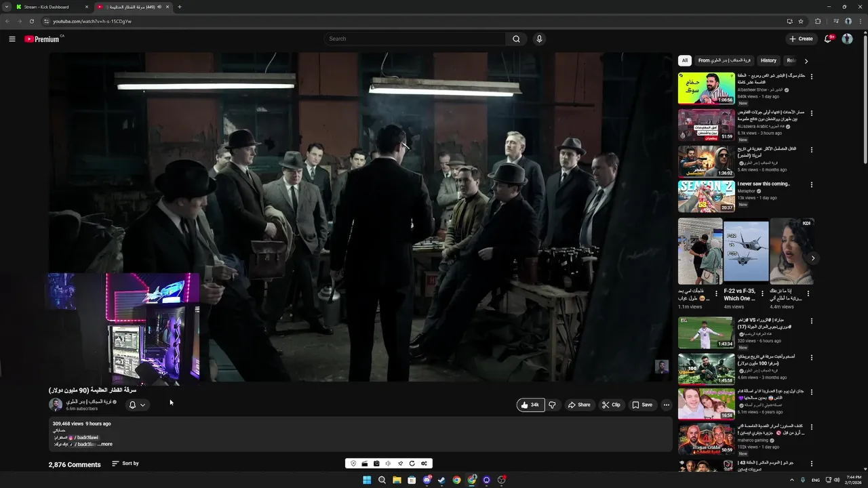Screen dimensions: 868x488
Task: Dislike the video
Action: [x=552, y=405]
